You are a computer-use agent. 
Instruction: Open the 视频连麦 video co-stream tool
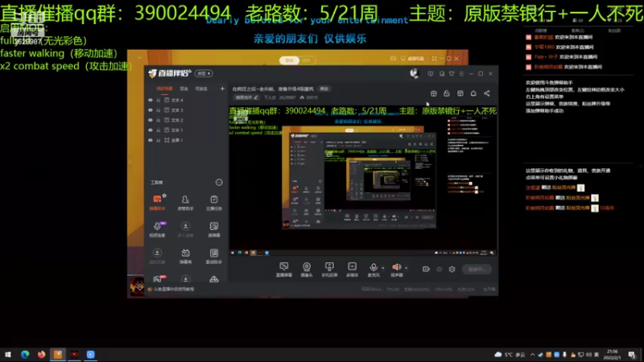(157, 229)
